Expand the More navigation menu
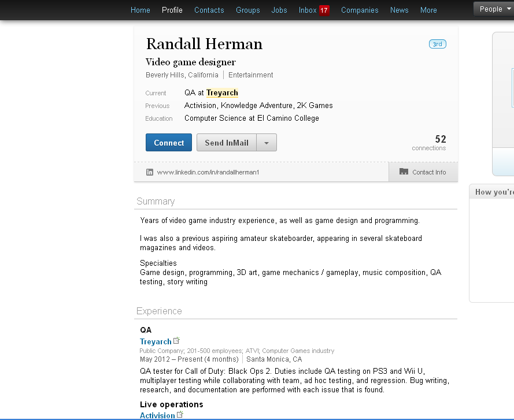The image size is (514, 420). 428,10
